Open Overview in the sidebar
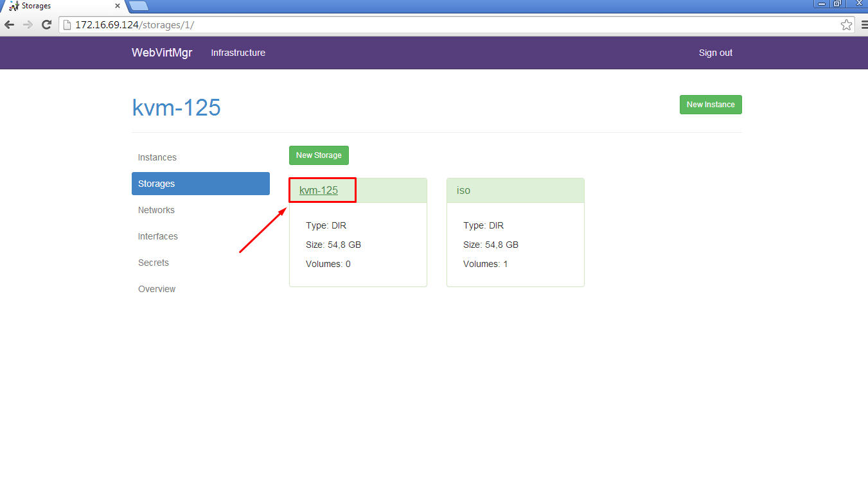This screenshot has width=868, height=477. (x=200, y=289)
